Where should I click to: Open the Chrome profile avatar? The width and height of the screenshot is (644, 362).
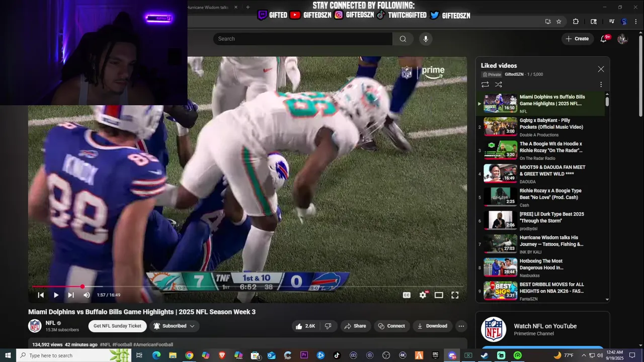coord(624,22)
